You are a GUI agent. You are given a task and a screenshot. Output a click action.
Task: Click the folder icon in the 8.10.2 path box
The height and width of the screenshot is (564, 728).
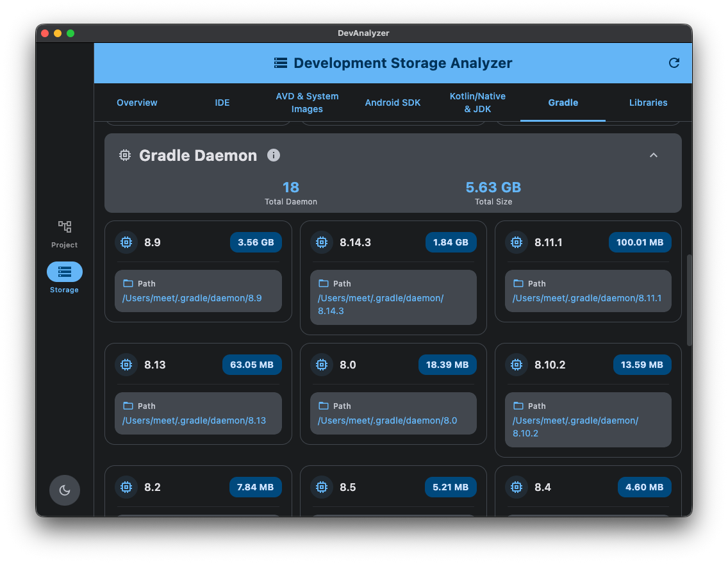tap(518, 406)
